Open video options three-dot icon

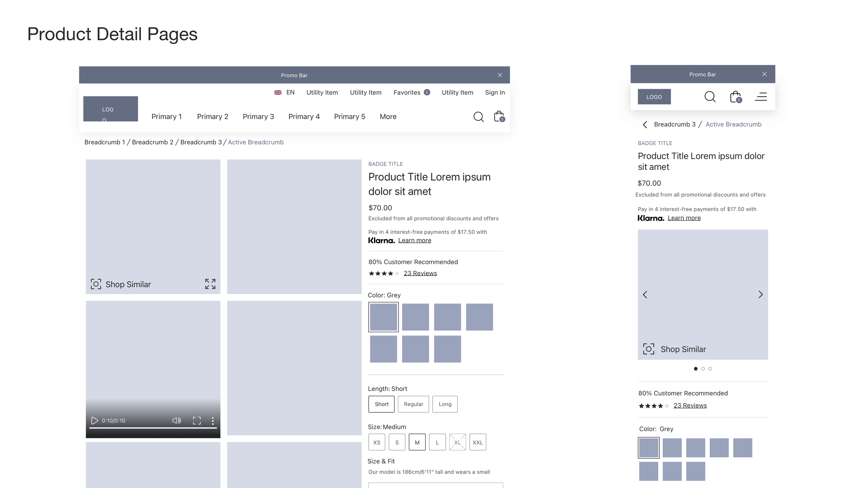213,421
